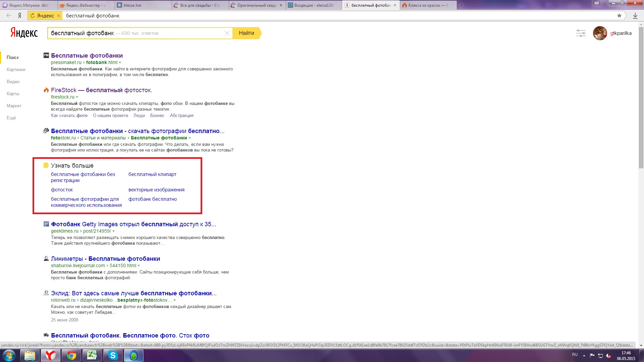Open rotorweb.ru result dropdown arrow

174,300
